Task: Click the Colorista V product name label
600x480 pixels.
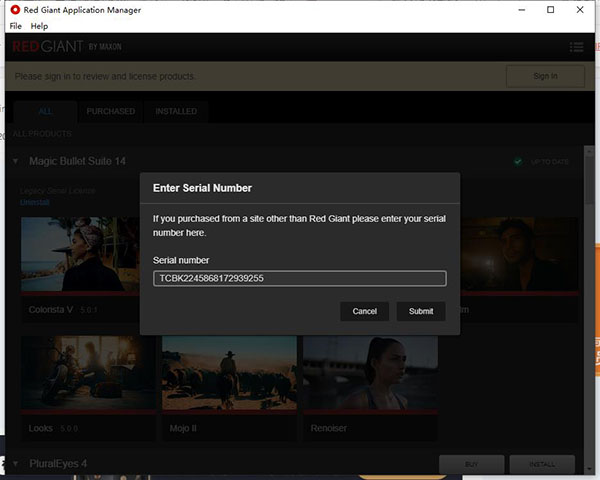Action: (x=51, y=310)
